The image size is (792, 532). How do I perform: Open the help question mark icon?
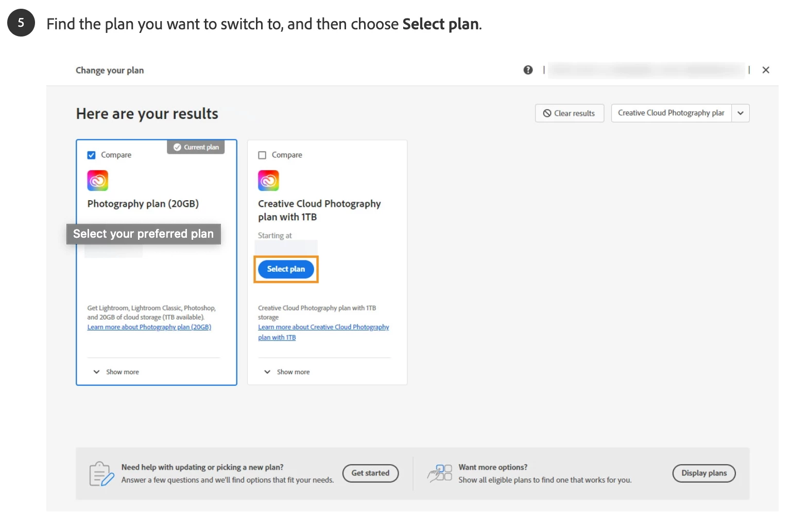528,70
